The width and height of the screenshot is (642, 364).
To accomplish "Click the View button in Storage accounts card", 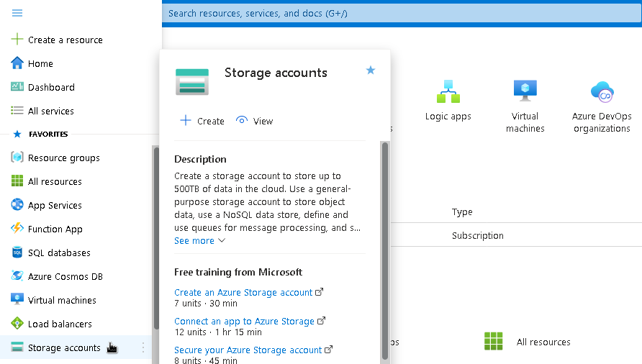I will tap(254, 121).
